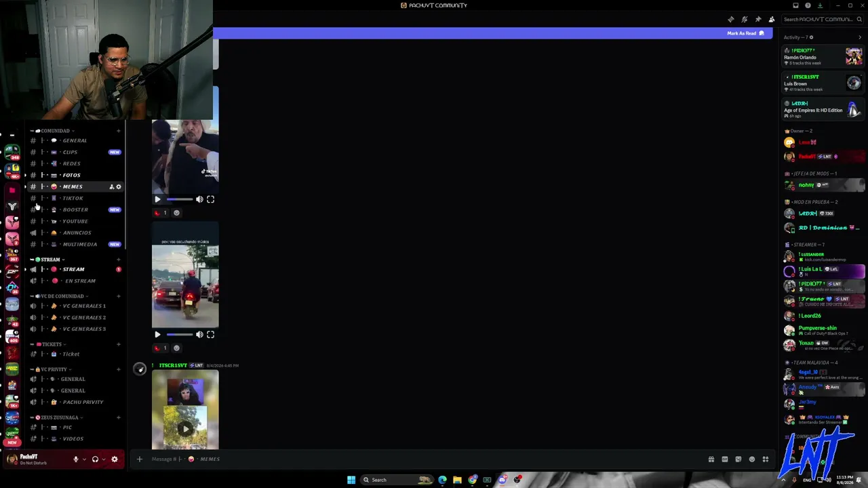Open Discord from the Windows taskbar
Viewport: 868px width, 488px height.
pos(502,480)
